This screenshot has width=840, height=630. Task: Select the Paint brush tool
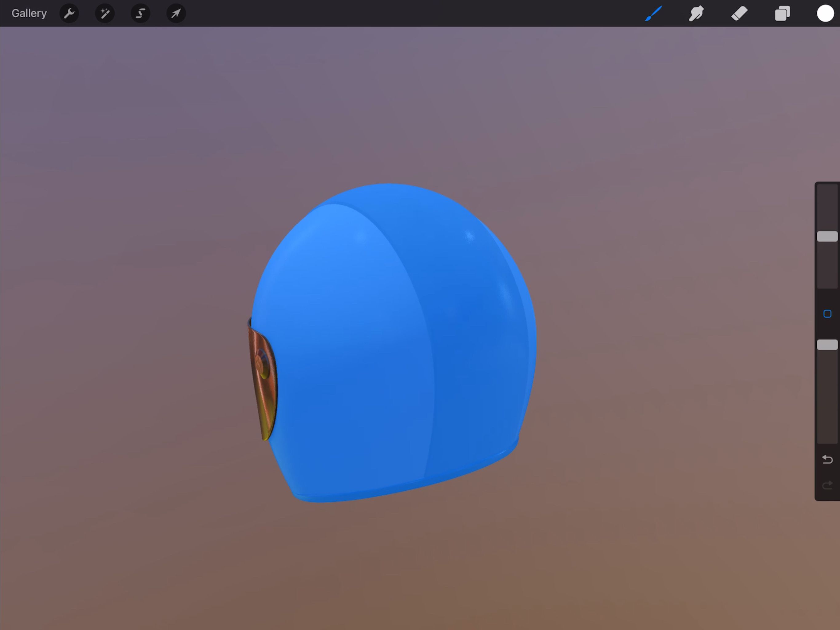[x=654, y=14]
